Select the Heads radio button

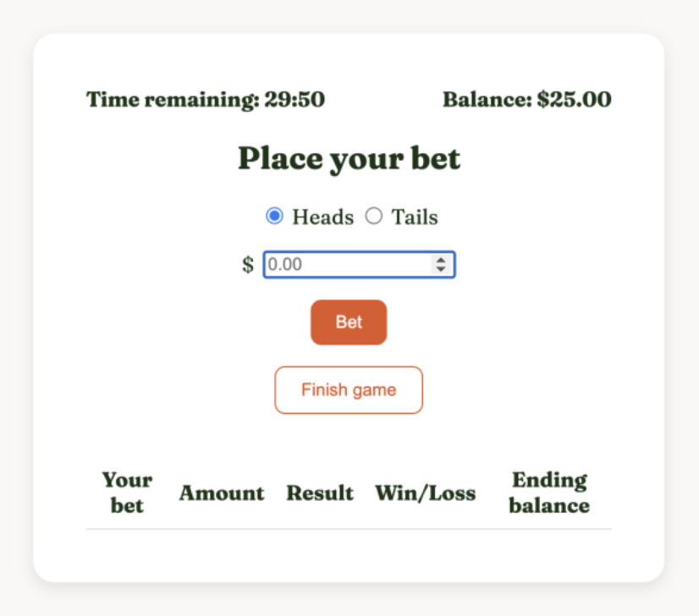[274, 217]
